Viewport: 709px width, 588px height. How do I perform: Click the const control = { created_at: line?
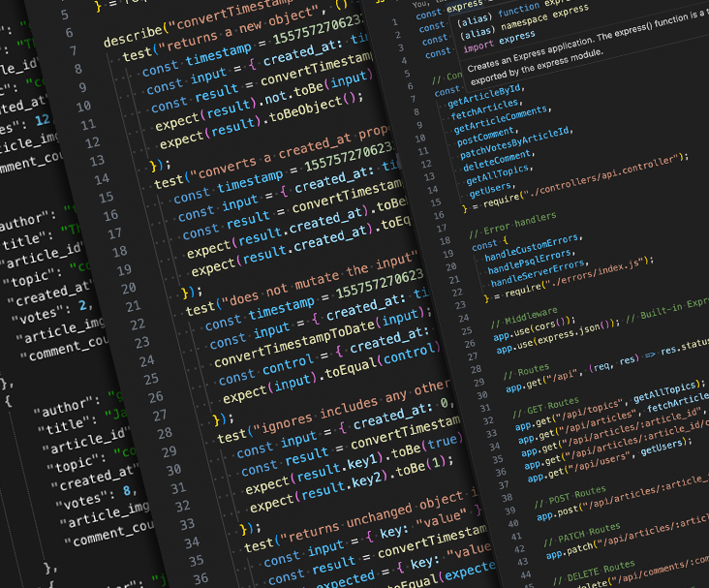324,357
